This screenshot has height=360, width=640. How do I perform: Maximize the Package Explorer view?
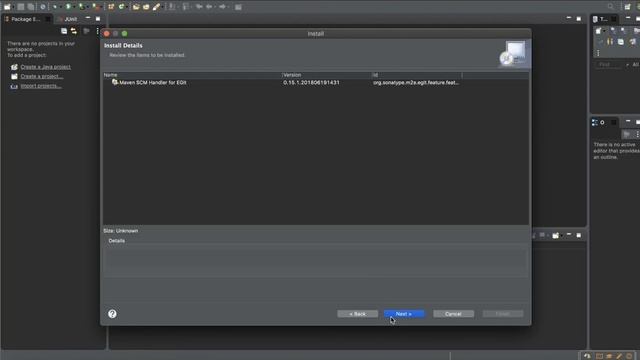[98, 18]
